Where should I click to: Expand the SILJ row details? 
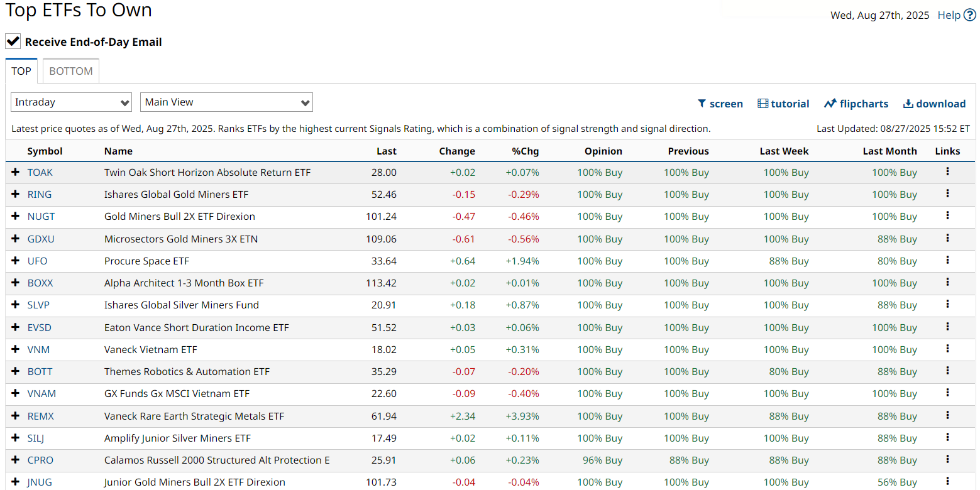[16, 438]
